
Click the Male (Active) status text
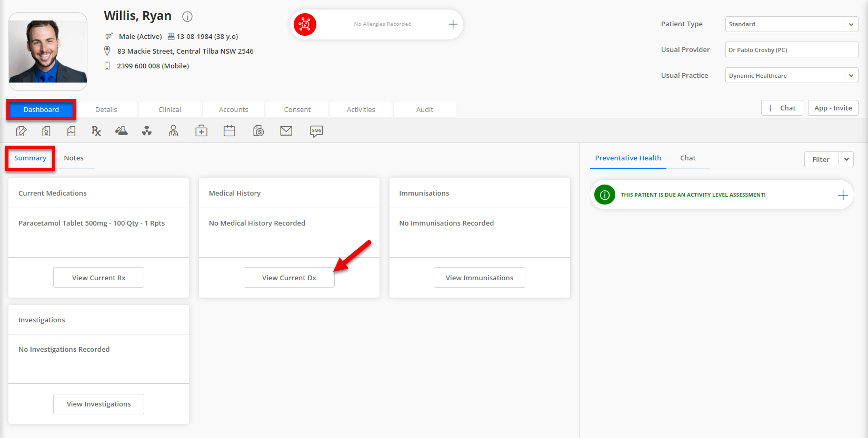click(x=141, y=36)
